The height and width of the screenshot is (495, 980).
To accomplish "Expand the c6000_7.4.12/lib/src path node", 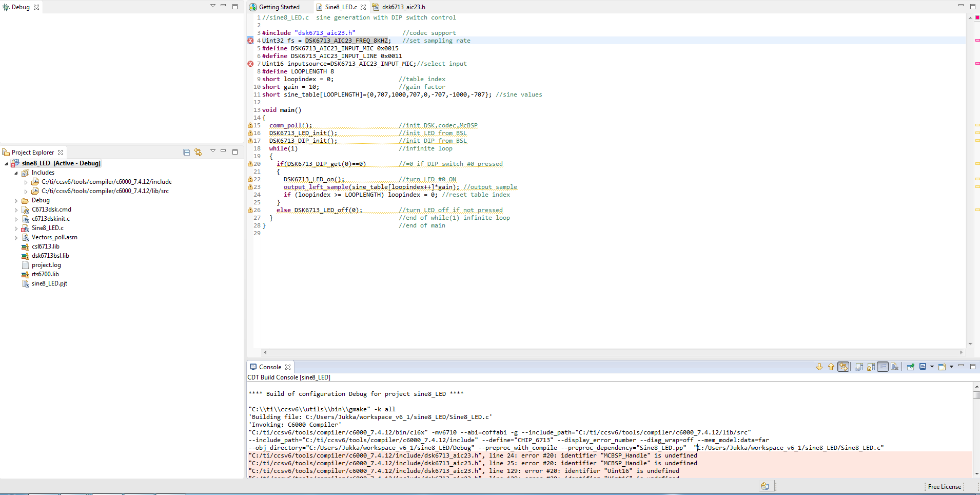I will (x=26, y=192).
